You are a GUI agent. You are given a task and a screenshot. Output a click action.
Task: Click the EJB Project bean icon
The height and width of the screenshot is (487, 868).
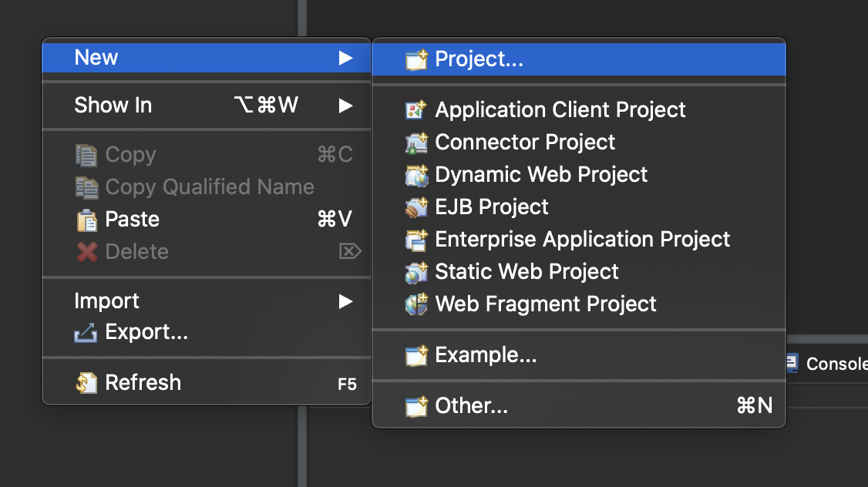pos(416,207)
